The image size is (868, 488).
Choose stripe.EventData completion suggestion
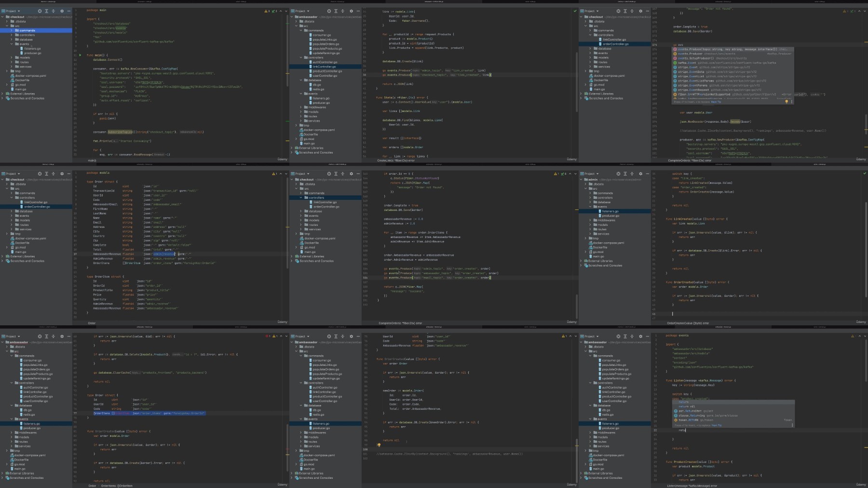[x=732, y=72]
